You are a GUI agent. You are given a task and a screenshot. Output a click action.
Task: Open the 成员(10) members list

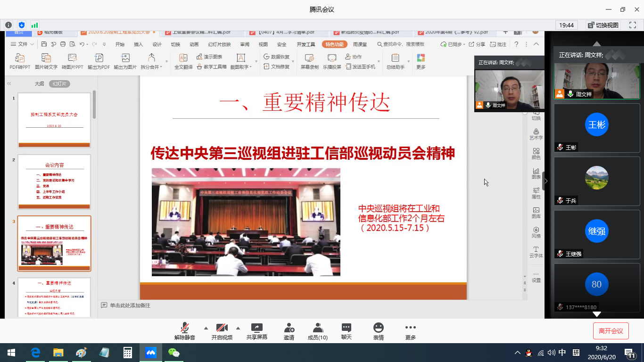(318, 328)
